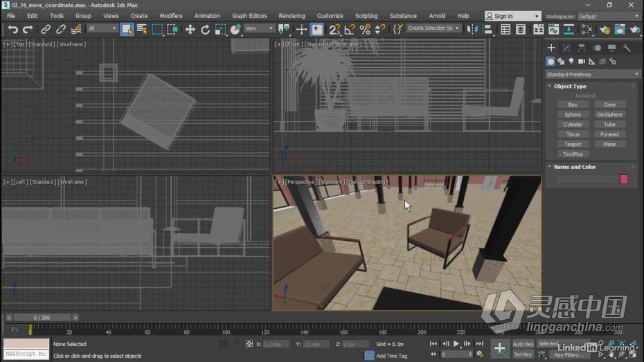Collapse the Object Type rollout
The width and height of the screenshot is (644, 362).
tap(570, 87)
